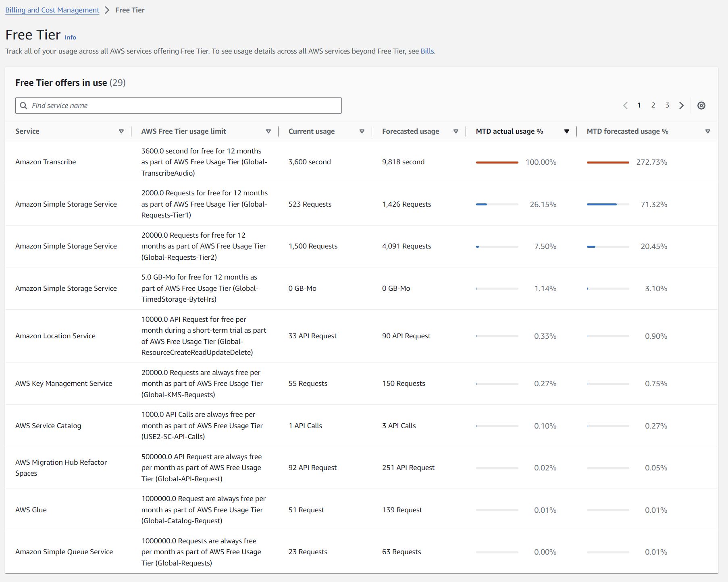Viewport: 728px width, 582px height.
Task: Sort by Current usage column
Action: 362,131
